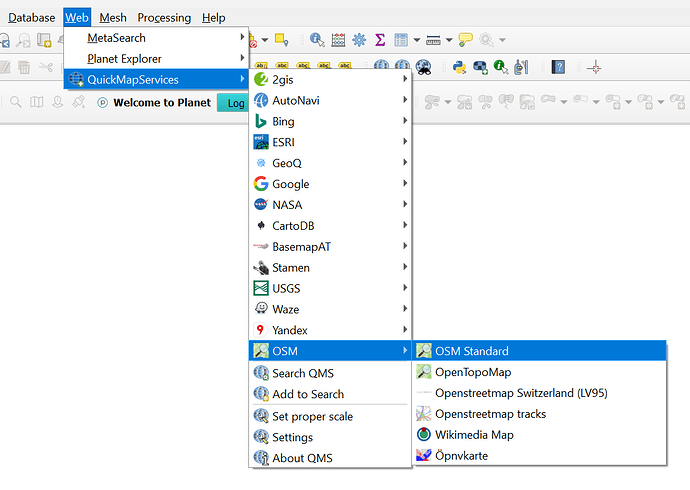Add the OpenTopoMap layer
Image resolution: width=690 pixels, height=490 pixels.
(x=540, y=372)
